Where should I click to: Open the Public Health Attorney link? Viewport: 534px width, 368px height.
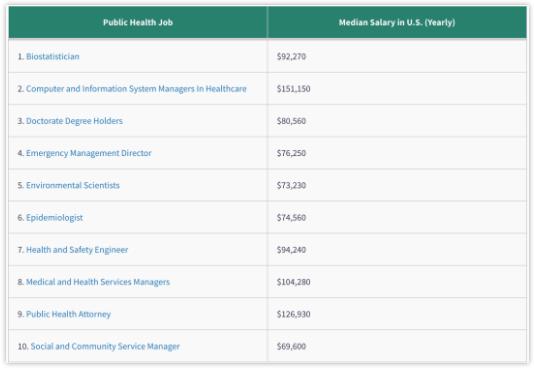click(x=68, y=314)
